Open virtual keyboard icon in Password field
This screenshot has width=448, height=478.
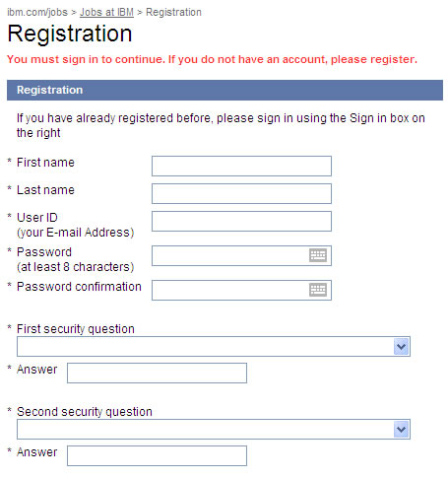point(318,255)
